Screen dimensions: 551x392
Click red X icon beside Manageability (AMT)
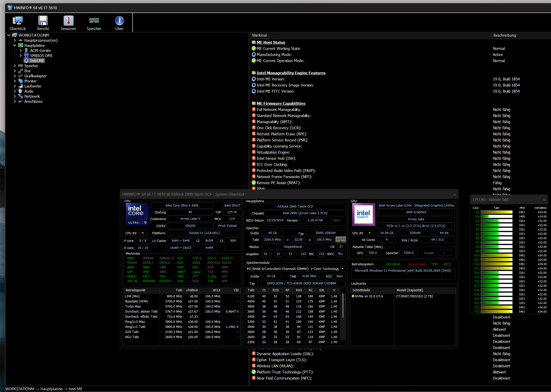[x=254, y=122]
